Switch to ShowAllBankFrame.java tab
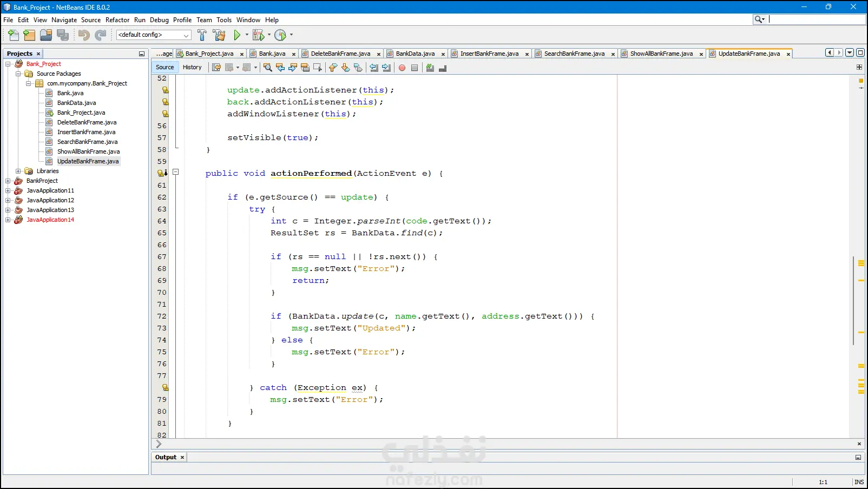Image resolution: width=868 pixels, height=489 pixels. (x=661, y=54)
